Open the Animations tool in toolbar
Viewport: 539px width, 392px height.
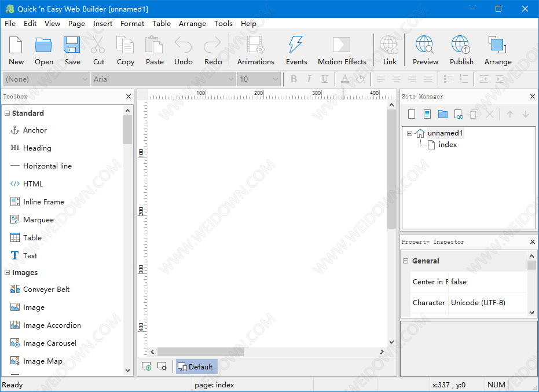[255, 50]
